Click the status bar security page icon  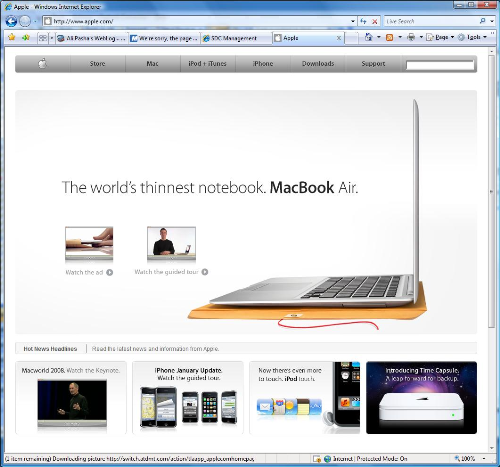pyautogui.click(x=317, y=459)
